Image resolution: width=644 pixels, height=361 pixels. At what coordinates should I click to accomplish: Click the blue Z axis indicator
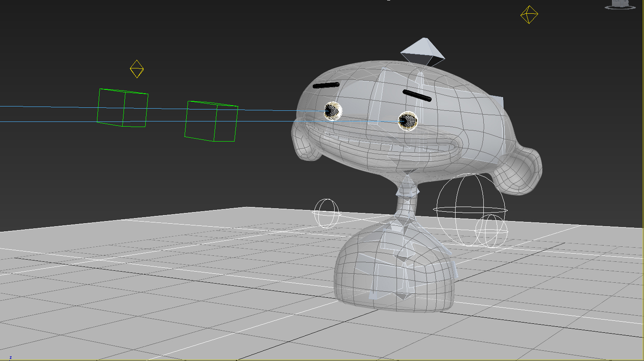(x=10, y=358)
